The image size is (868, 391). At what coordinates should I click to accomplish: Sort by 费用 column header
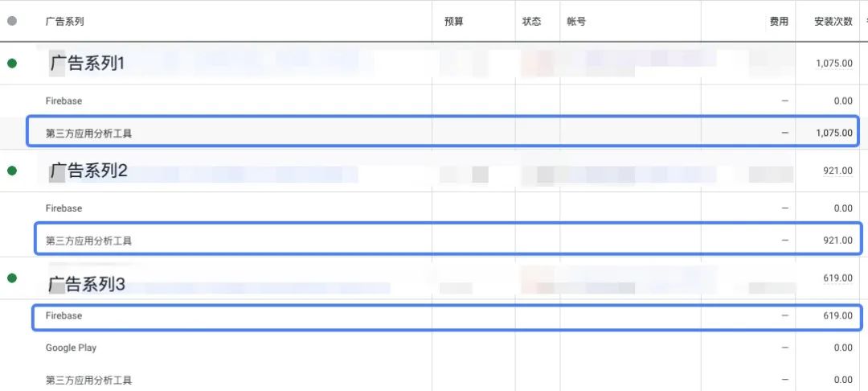[x=779, y=22]
